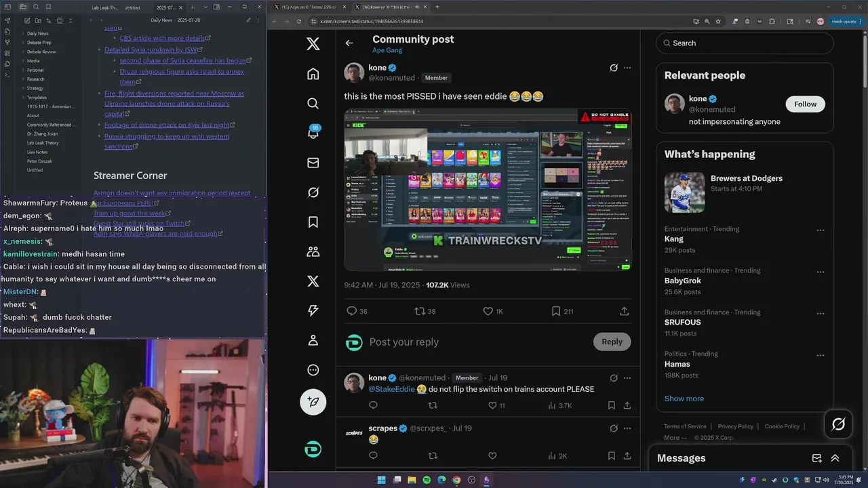
Task: Open Grok floating button above Messages
Action: click(838, 424)
